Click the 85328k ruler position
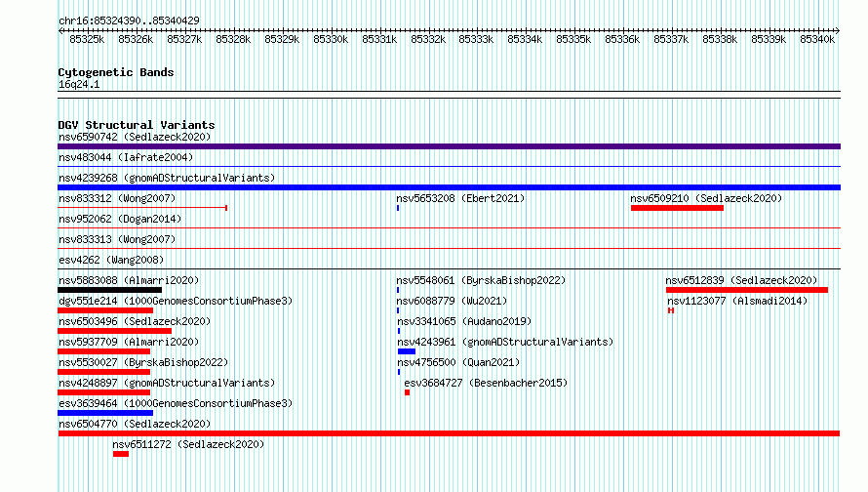868x492 pixels. 233,39
